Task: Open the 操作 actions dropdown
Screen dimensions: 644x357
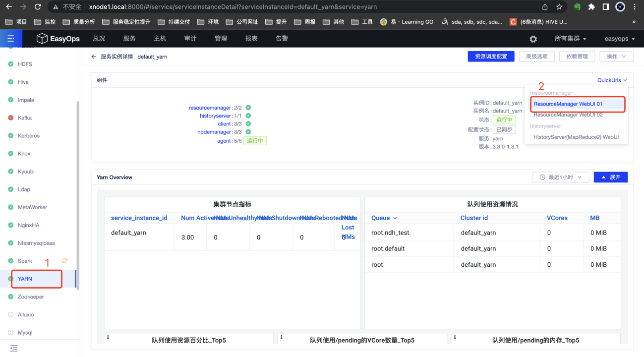Action: [616, 57]
